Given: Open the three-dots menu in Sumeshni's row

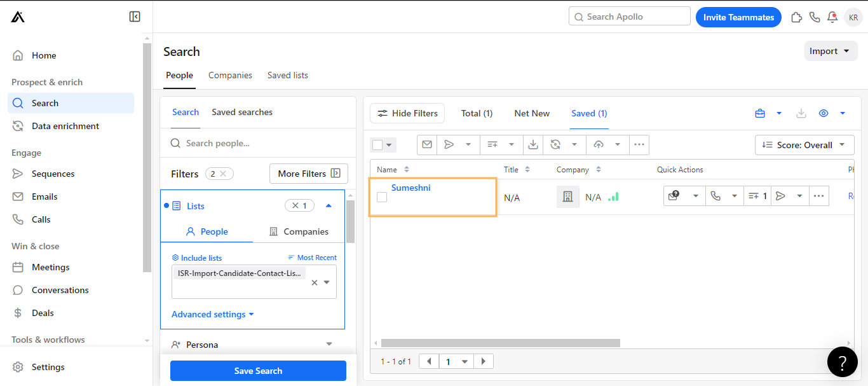Looking at the screenshot, I should coord(818,196).
